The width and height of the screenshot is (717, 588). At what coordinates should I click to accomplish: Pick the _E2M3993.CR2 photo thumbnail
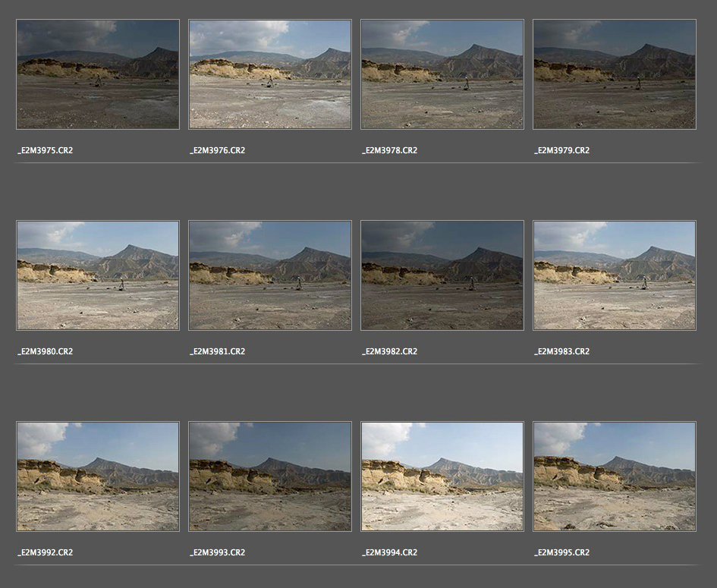point(270,476)
